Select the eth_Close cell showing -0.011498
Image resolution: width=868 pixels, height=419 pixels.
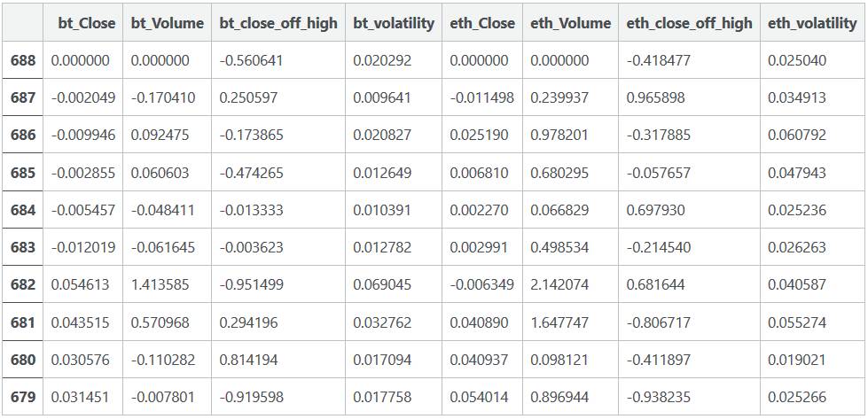(x=481, y=97)
